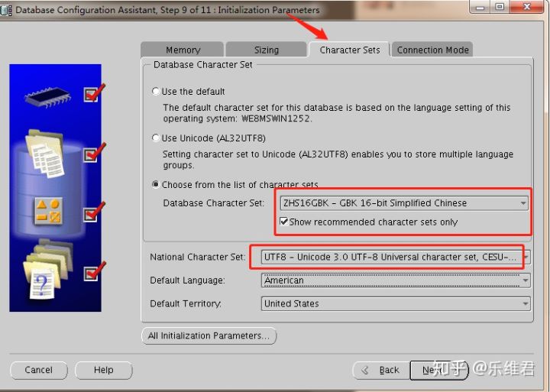Maximize the Database Configuration Assistant window
The image size is (550, 392).
point(500,7)
